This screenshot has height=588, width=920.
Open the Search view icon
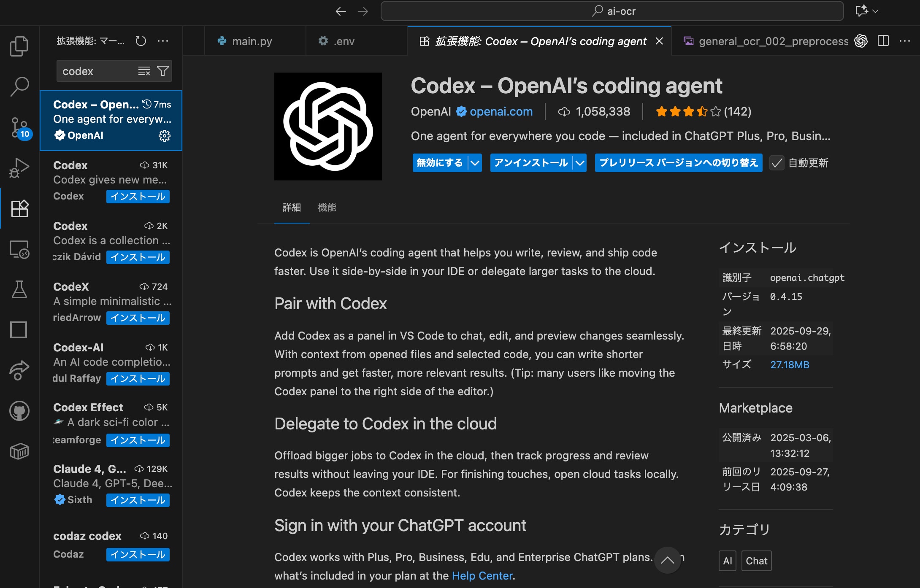[19, 86]
